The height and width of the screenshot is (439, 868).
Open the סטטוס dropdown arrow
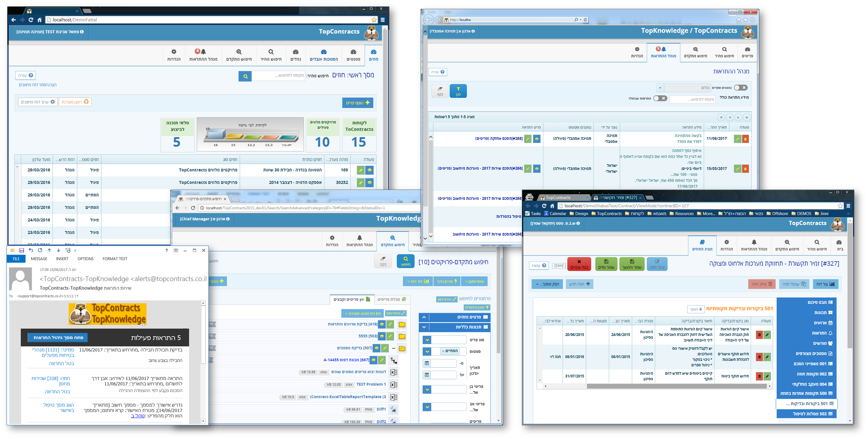coord(427,352)
